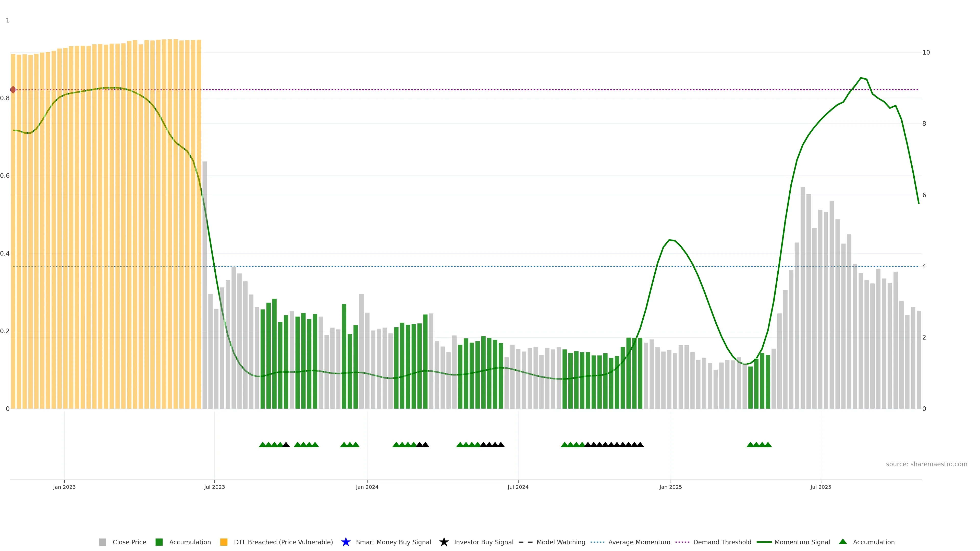The height and width of the screenshot is (551, 980).
Task: Click the Average Momentum dotted line icon
Action: pos(597,542)
